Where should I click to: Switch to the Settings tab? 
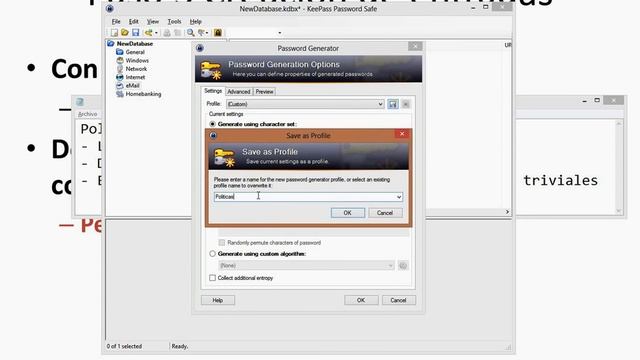(213, 91)
